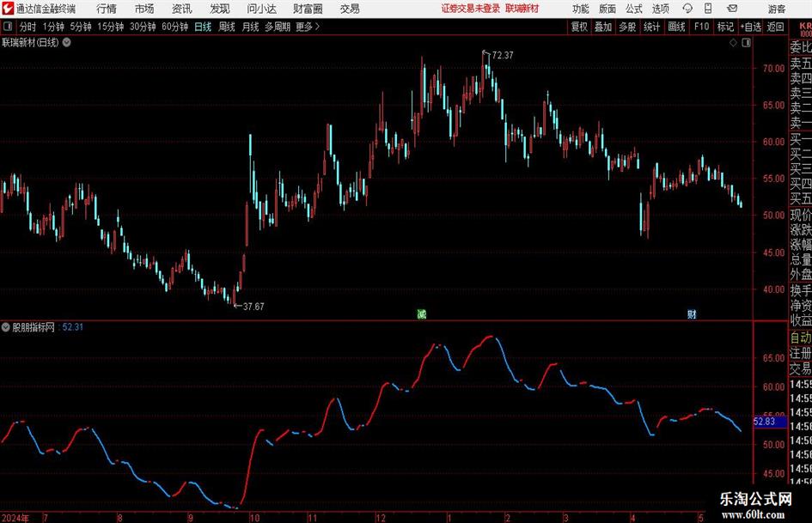The image size is (812, 523).
Task: Switch to the 1分钟 period tab
Action: (x=53, y=27)
